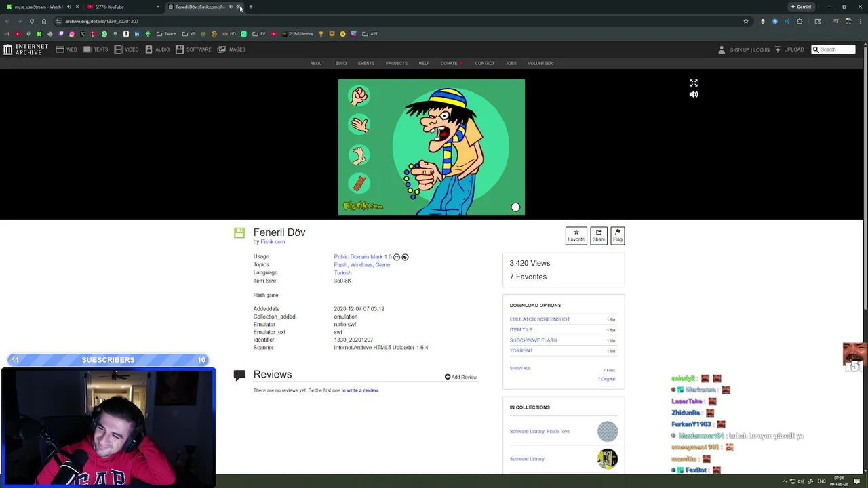This screenshot has height=488, width=868.
Task: Open the EVENTS link
Action: (366, 63)
